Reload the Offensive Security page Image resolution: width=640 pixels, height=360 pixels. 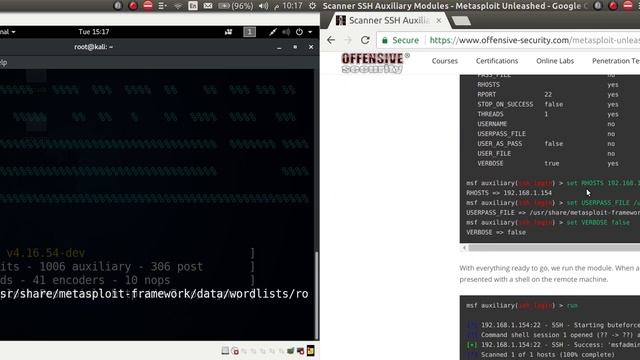365,40
